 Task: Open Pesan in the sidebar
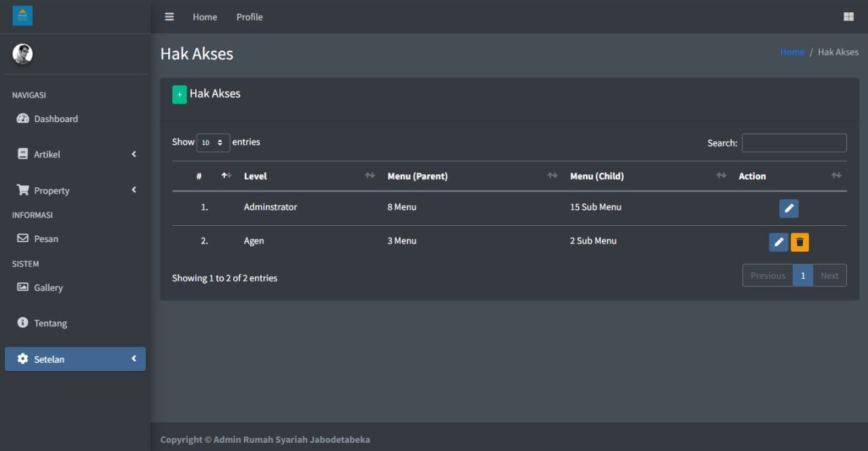(46, 239)
